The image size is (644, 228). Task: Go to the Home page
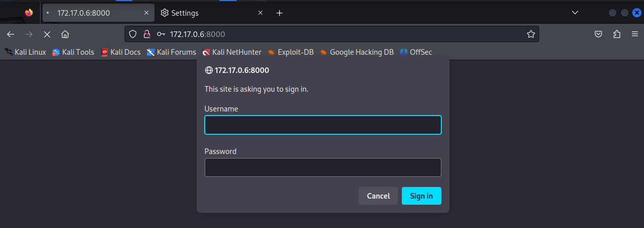[65, 34]
